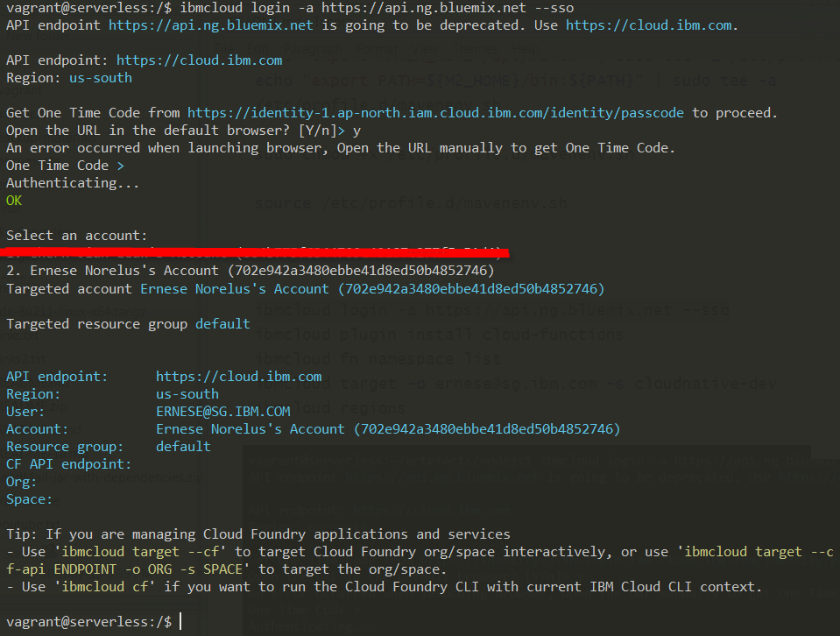Click the 'An error occurred when launching browser' line
This screenshot has height=636, width=840.
340,148
